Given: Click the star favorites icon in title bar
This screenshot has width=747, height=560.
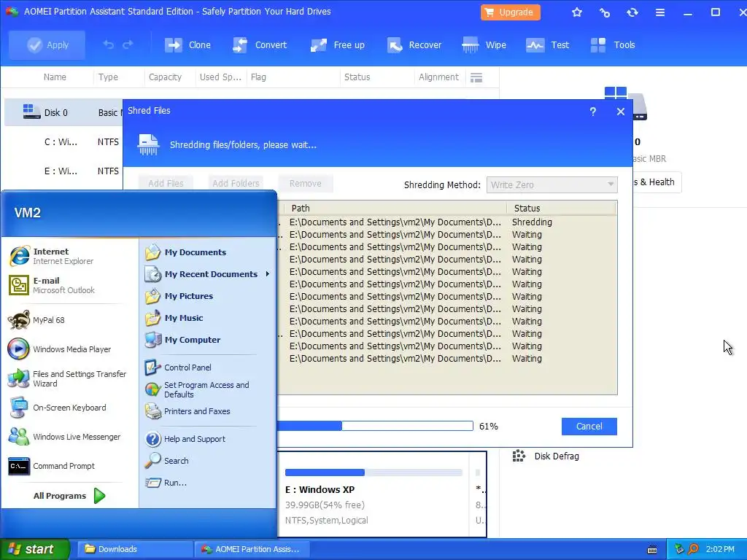Looking at the screenshot, I should 577,12.
